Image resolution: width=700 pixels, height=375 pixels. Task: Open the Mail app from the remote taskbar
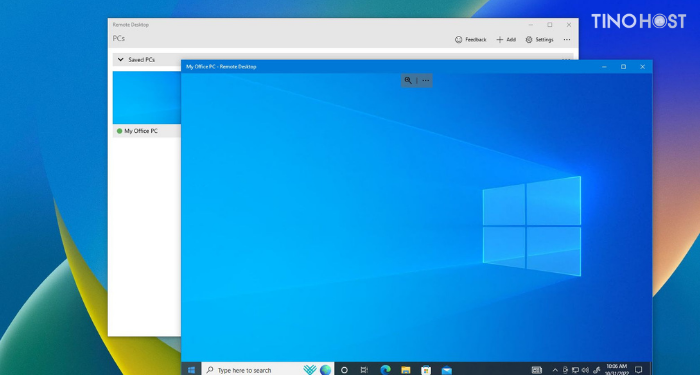446,370
